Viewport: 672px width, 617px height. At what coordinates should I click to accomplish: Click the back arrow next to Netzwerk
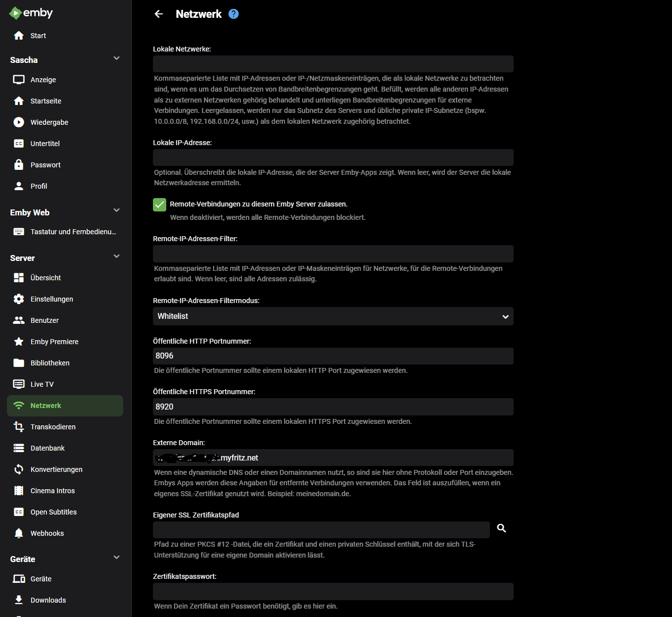tap(159, 14)
